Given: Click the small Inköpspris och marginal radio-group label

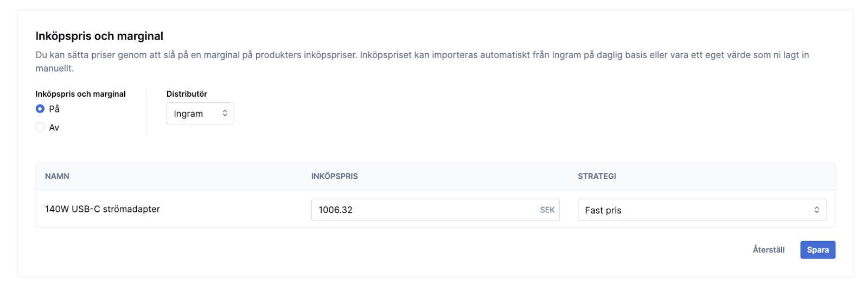Looking at the screenshot, I should tap(80, 94).
